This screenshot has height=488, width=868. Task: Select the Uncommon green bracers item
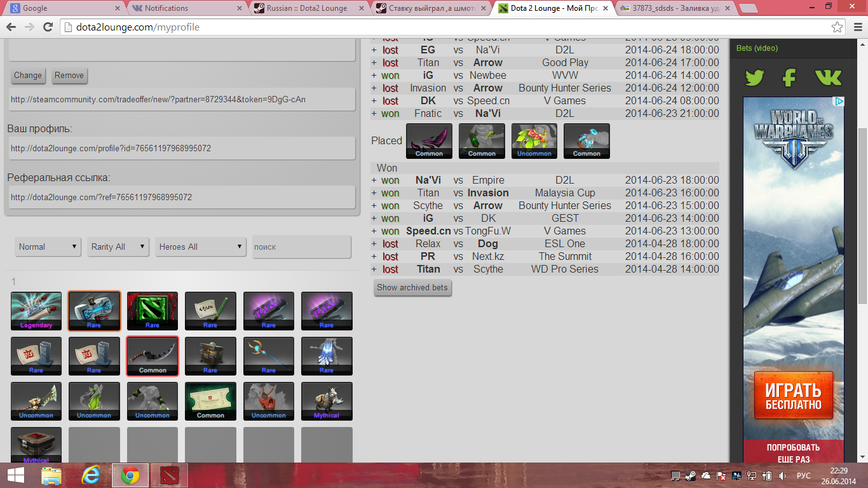(153, 402)
